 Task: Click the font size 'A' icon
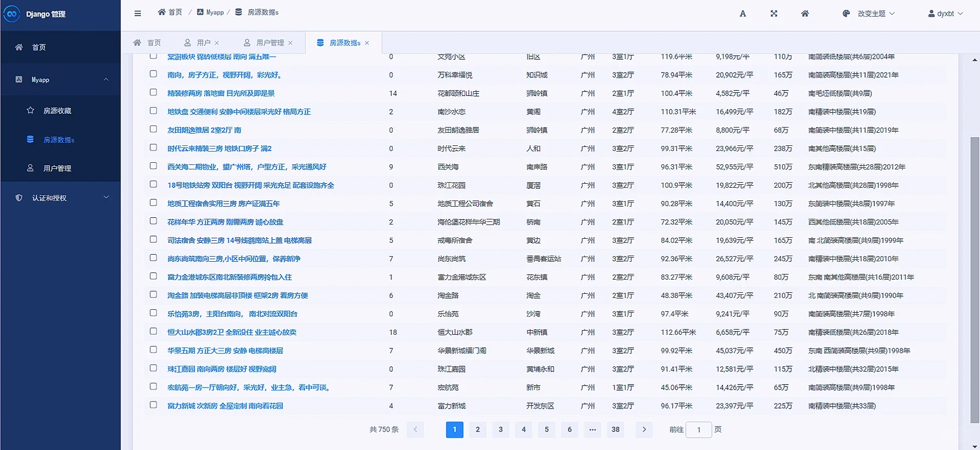pos(743,14)
